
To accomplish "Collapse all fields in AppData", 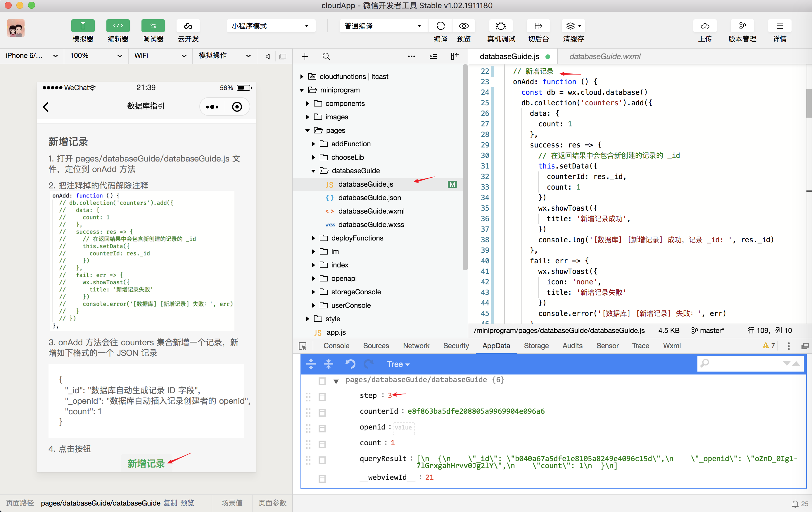I will 329,364.
